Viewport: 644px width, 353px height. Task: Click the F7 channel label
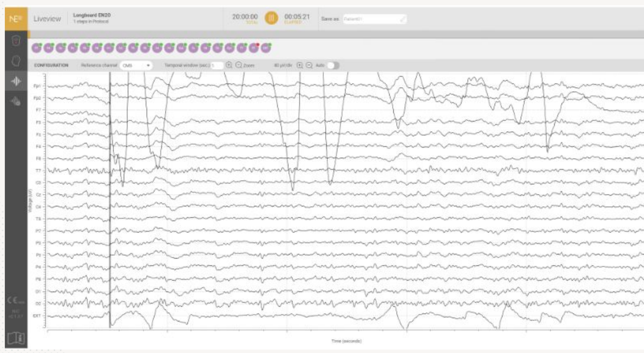38,110
